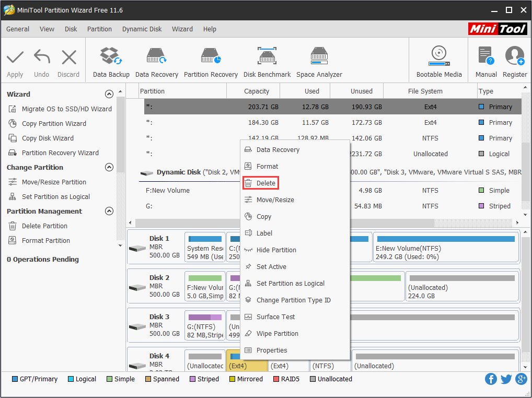Image resolution: width=532 pixels, height=398 pixels.
Task: Open the General menu
Action: click(x=18, y=29)
